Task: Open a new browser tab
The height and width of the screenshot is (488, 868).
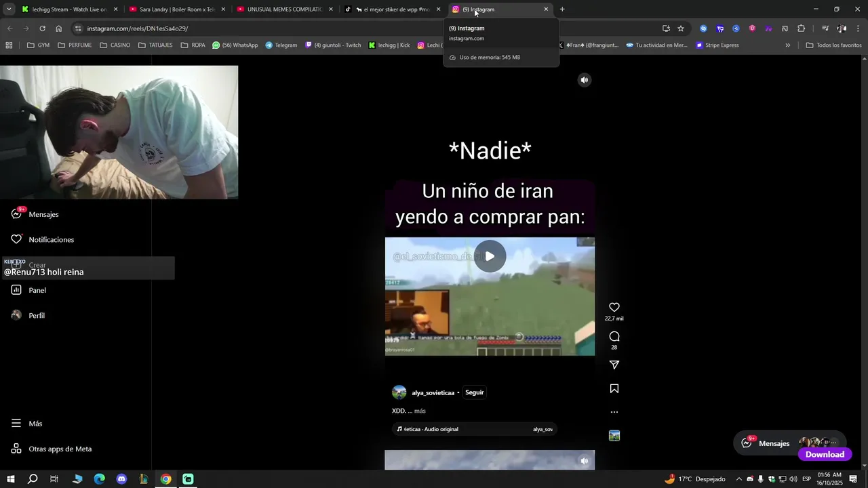Action: [562, 9]
